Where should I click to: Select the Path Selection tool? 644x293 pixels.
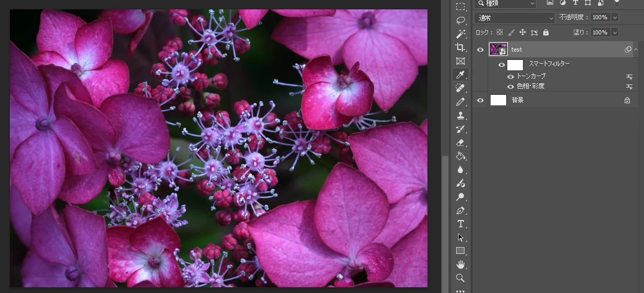point(460,237)
